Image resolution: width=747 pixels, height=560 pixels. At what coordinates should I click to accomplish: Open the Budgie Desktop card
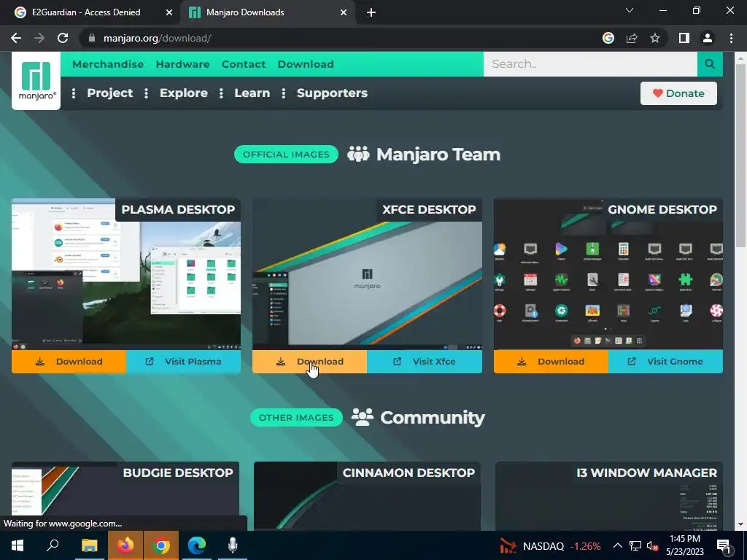click(x=125, y=496)
